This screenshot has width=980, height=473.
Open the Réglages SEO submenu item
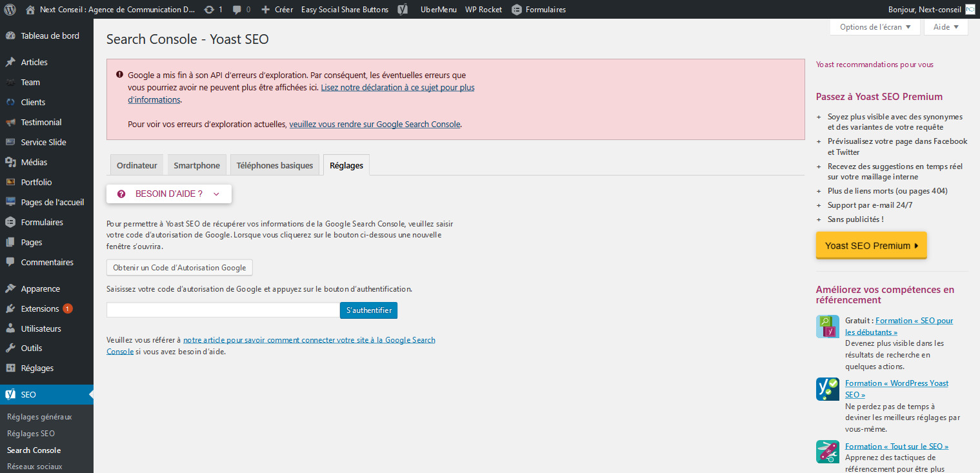pyautogui.click(x=31, y=434)
